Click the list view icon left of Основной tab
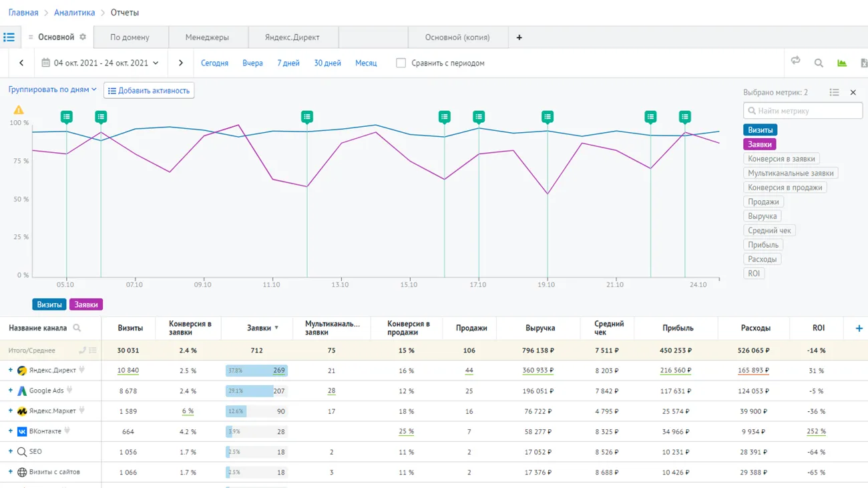Screen dimensions: 868x488 pos(9,37)
